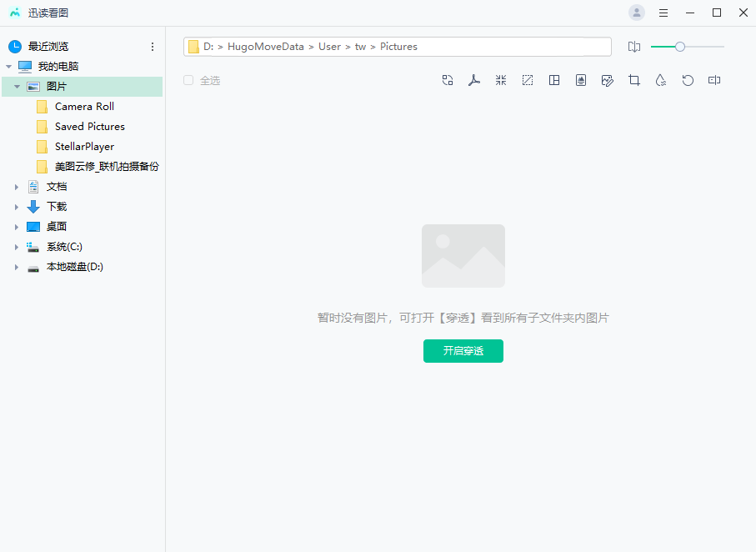Click the 文档 label in sidebar

coord(57,187)
